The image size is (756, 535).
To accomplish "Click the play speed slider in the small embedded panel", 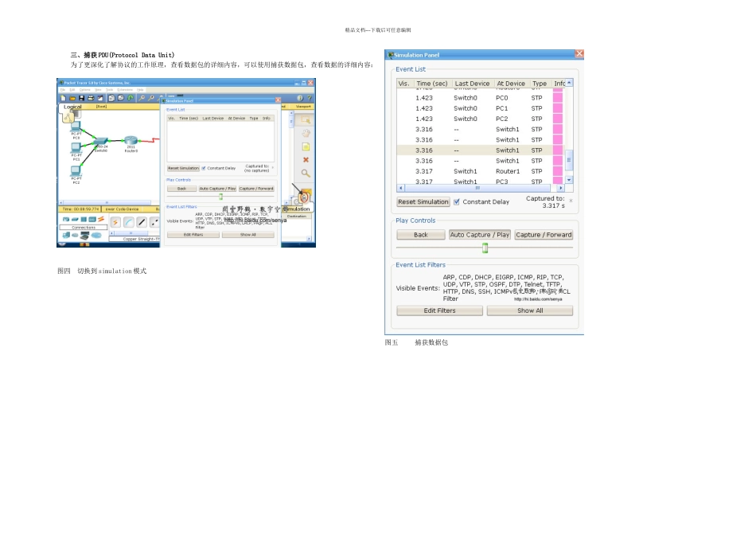I will (220, 197).
